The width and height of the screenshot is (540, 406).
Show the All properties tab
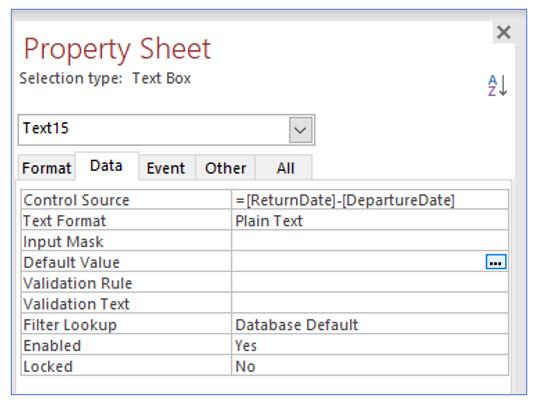coord(285,168)
